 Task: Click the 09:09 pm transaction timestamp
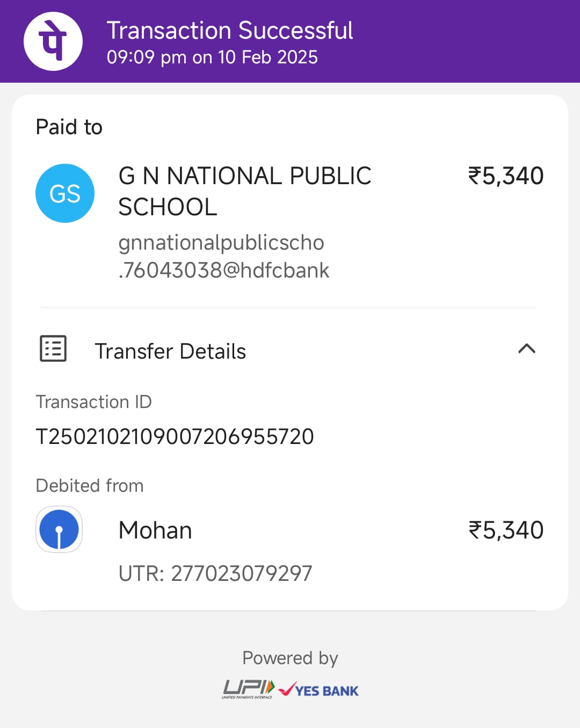212,57
